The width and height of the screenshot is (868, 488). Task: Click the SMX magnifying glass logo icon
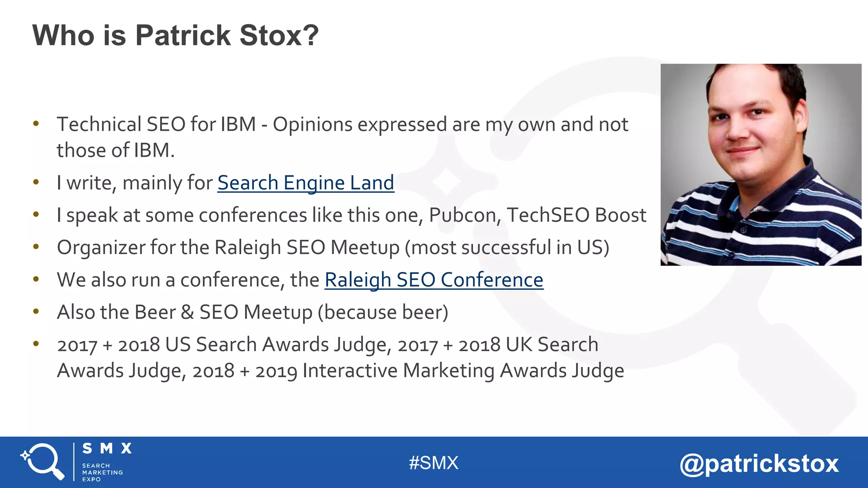[x=42, y=461]
